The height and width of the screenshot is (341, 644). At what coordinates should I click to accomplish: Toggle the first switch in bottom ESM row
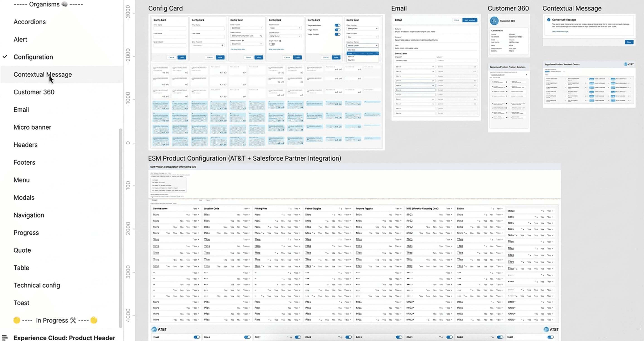197,337
